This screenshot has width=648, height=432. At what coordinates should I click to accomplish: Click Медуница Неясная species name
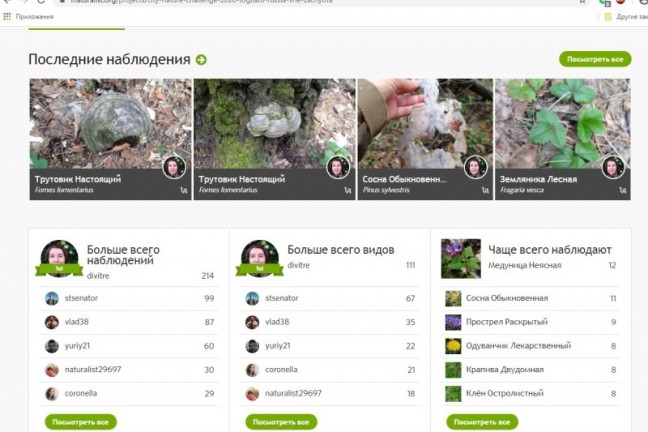click(525, 265)
